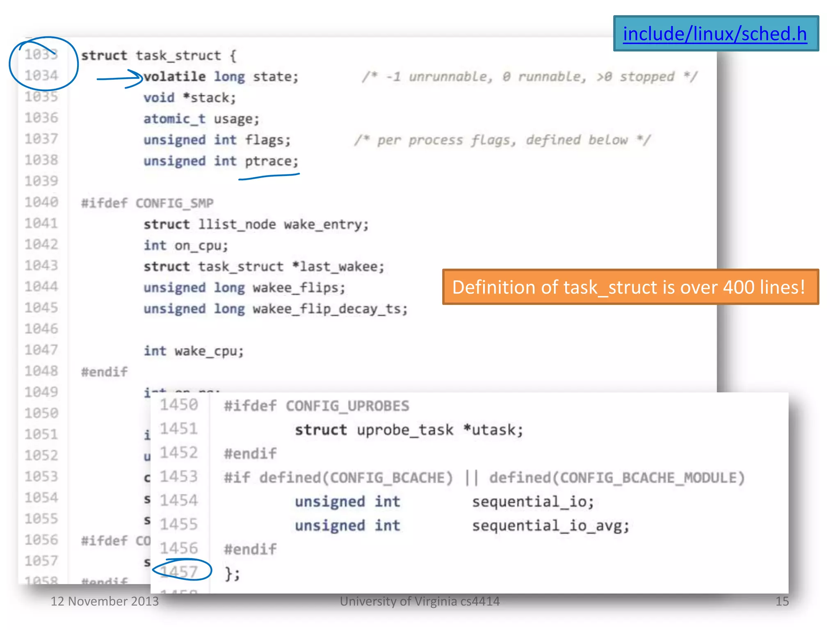
Task: Click the orange 'Definition of task_struct' callout
Action: click(630, 287)
